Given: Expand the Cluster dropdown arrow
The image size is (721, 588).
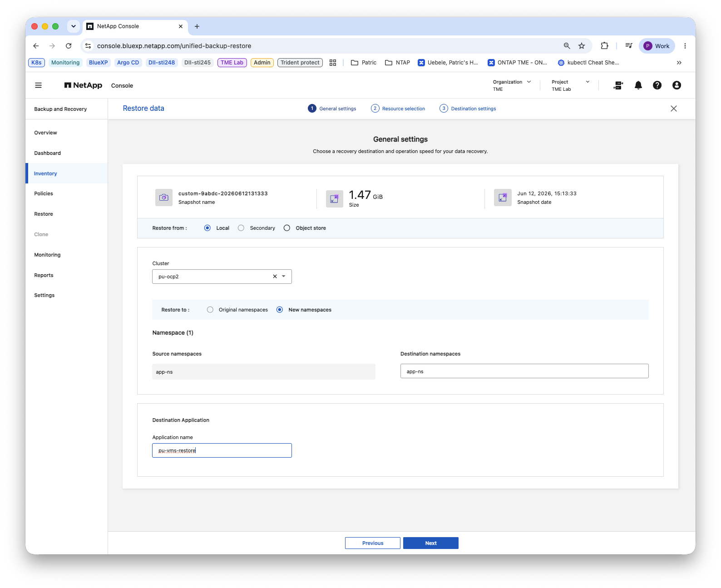Looking at the screenshot, I should coord(284,277).
